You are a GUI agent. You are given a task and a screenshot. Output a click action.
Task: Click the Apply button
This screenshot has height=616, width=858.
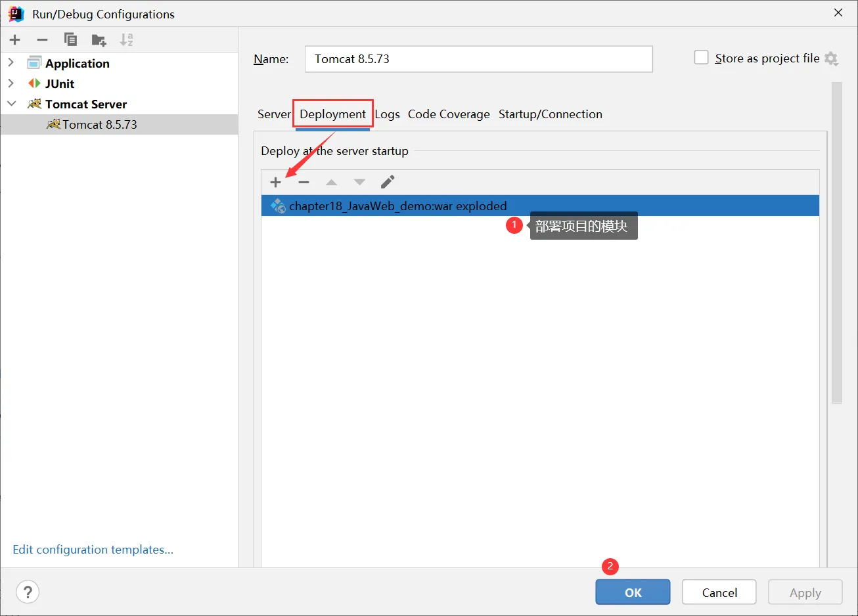(805, 592)
